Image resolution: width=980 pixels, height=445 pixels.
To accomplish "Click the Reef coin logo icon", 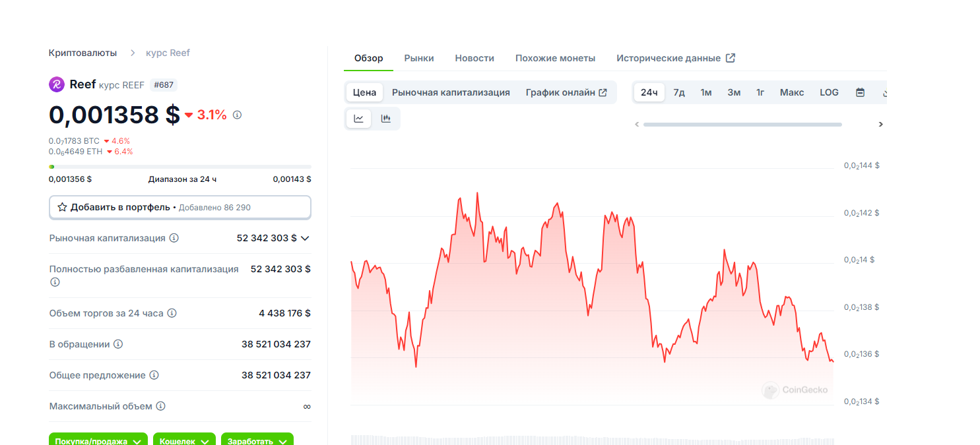I will coord(56,84).
